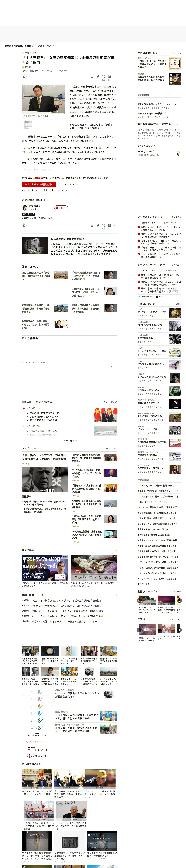Open the more options ellipsis below the headline
Image resolution: width=186 pixels, height=868 pixels.
coord(115,77)
